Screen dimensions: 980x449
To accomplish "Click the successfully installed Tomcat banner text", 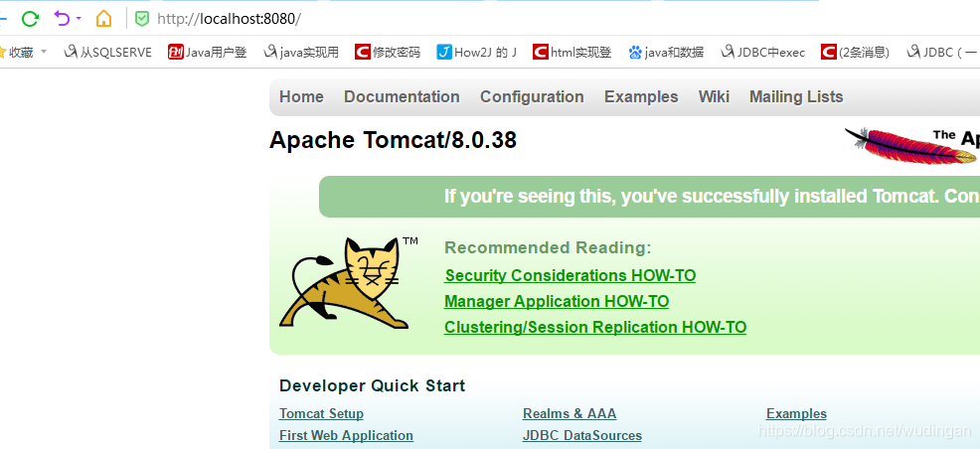I will click(712, 196).
